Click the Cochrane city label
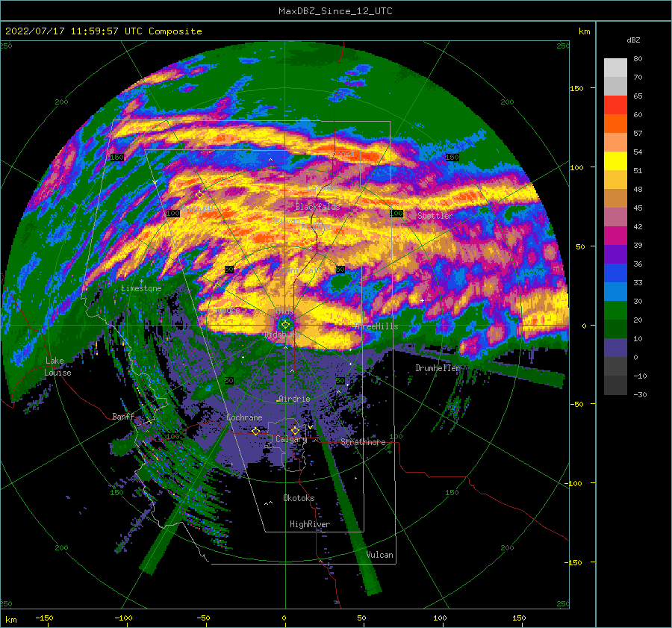 click(x=244, y=417)
